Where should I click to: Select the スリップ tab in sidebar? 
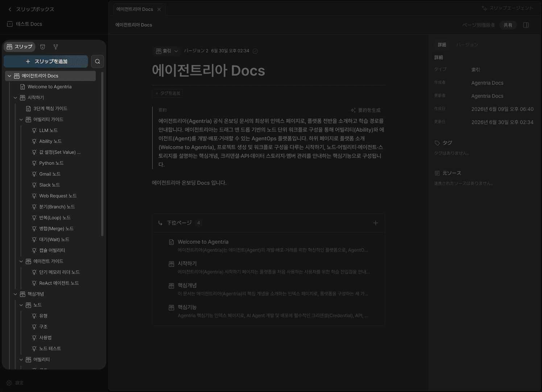tap(20, 47)
